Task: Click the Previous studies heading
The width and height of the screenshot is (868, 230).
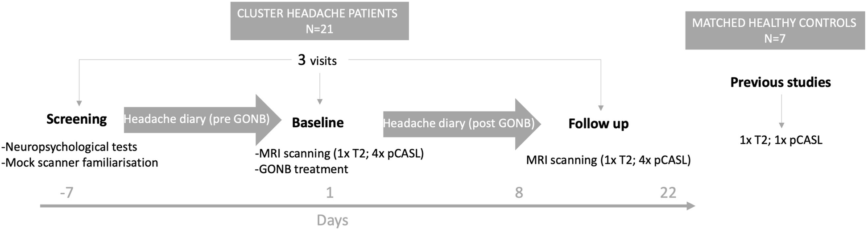Action: pyautogui.click(x=780, y=83)
